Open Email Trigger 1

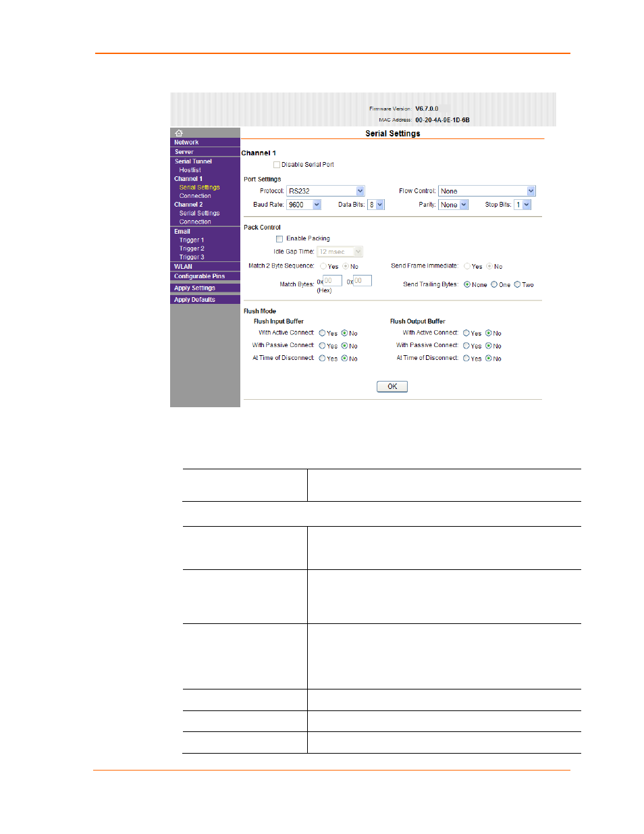(x=192, y=240)
